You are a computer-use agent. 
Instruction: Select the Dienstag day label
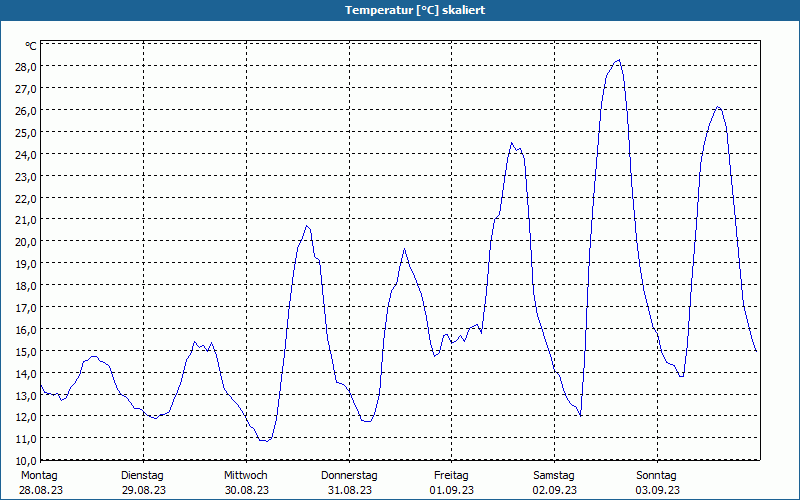[142, 475]
